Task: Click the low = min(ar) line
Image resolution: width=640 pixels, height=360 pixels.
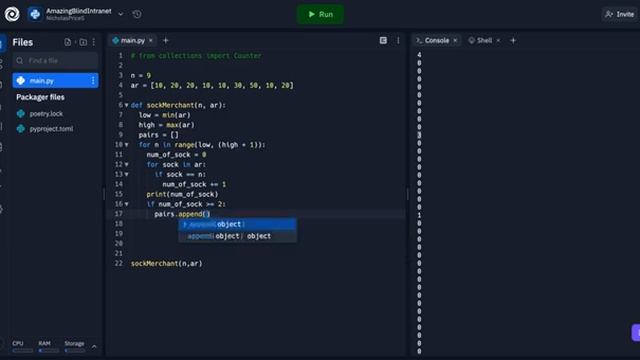Action: click(x=164, y=115)
